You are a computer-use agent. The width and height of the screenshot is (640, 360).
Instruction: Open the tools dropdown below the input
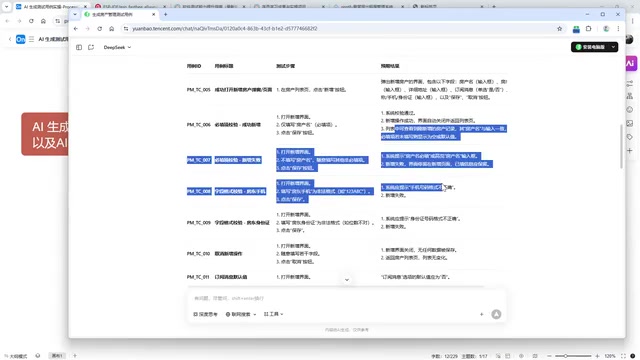[x=273, y=314]
